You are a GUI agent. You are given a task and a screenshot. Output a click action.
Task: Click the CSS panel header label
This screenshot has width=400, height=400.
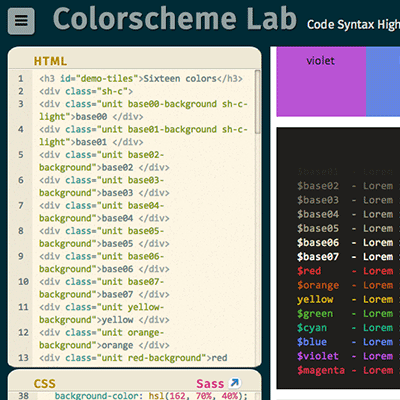pos(45,384)
